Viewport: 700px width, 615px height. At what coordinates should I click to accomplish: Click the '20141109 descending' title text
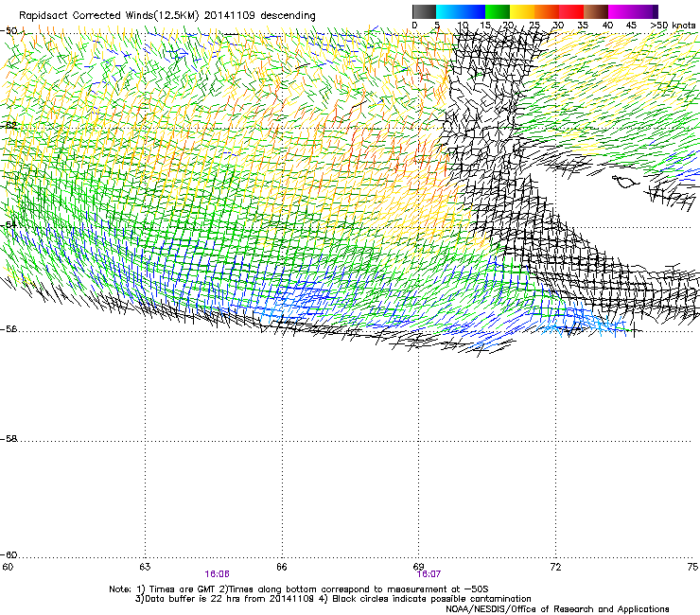[260, 16]
